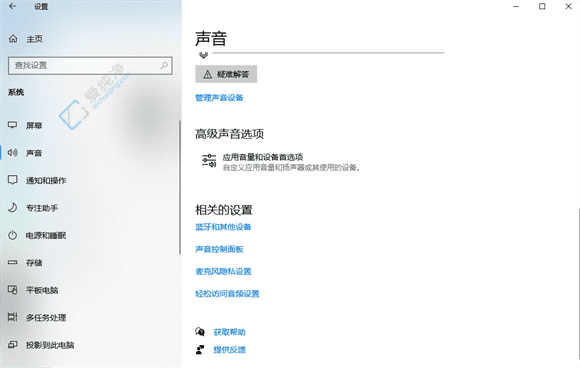The width and height of the screenshot is (580, 368).
Task: Open 通知和操作 icon in sidebar
Action: pos(13,180)
